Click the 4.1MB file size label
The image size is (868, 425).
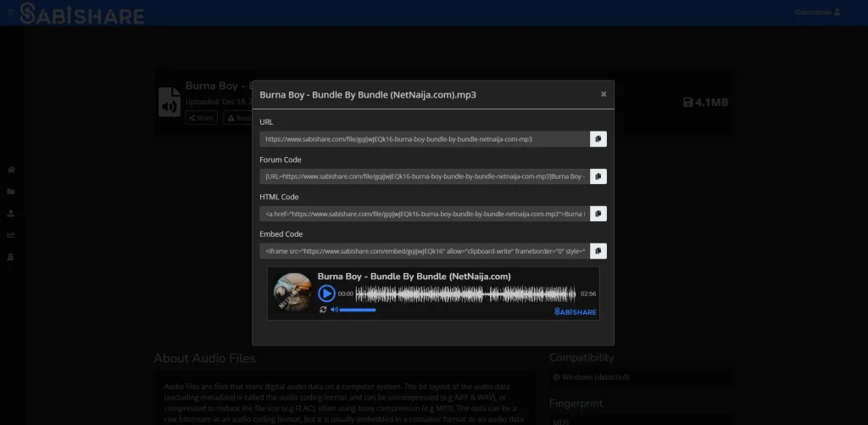(706, 102)
